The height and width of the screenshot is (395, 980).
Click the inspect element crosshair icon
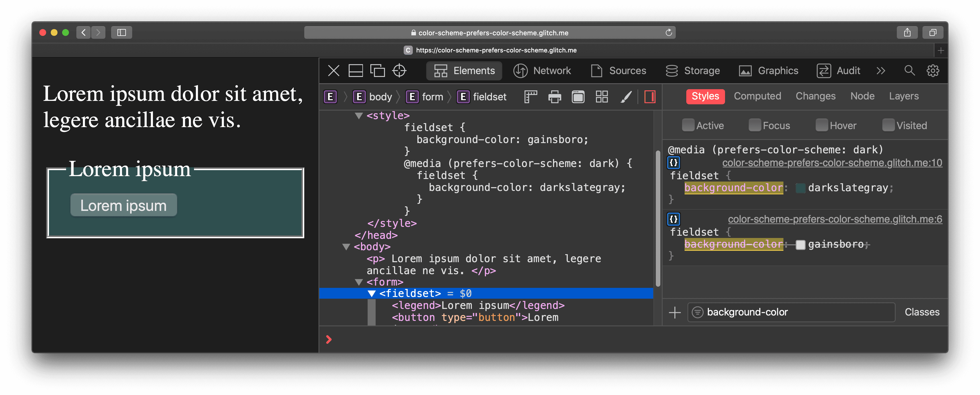(401, 70)
